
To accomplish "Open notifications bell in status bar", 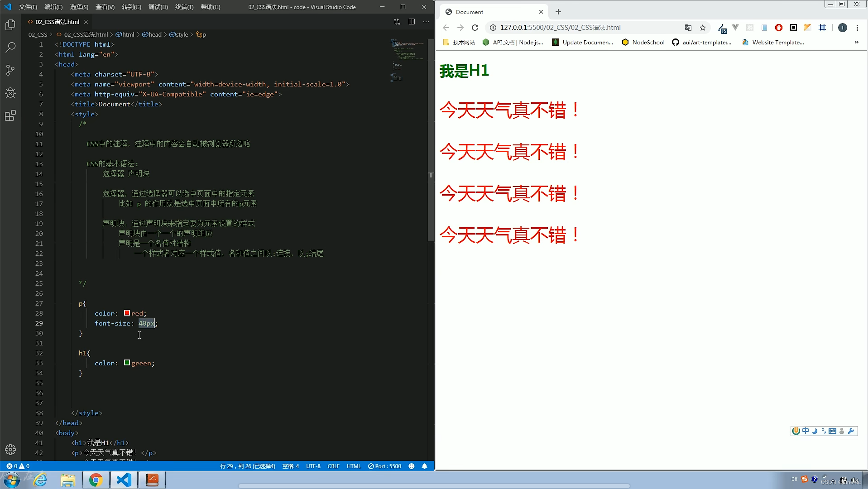I will 424,466.
